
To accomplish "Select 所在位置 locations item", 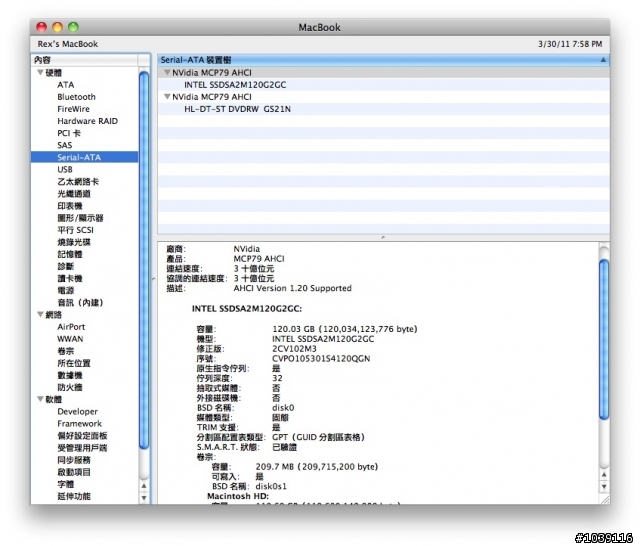I will tap(74, 363).
